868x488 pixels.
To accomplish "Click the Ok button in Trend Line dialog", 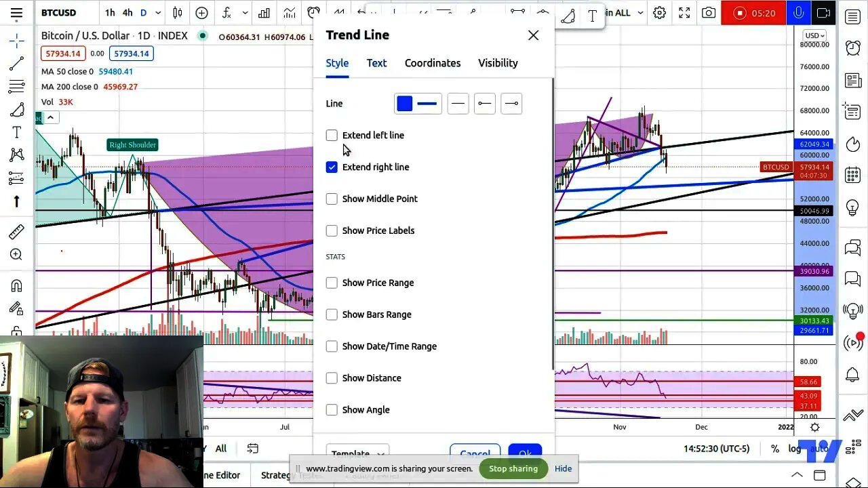I will (x=525, y=453).
